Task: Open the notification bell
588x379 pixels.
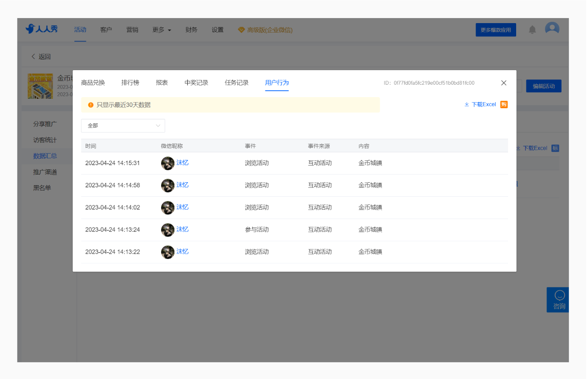Action: (532, 30)
